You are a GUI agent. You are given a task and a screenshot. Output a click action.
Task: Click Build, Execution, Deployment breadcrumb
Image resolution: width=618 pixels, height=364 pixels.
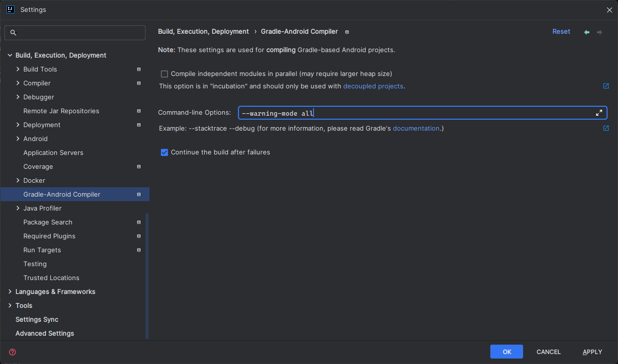click(203, 31)
